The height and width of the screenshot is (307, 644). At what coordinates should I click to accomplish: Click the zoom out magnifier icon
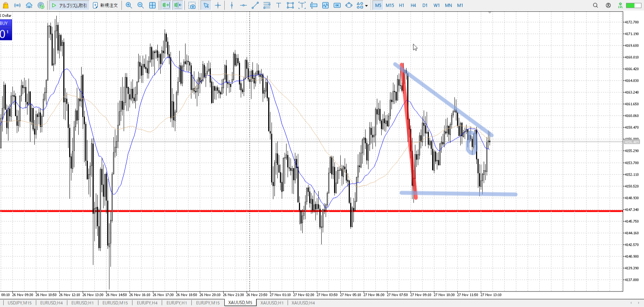pyautogui.click(x=141, y=5)
